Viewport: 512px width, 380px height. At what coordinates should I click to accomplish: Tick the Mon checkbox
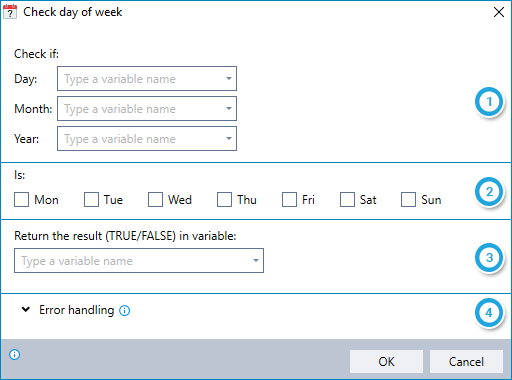point(21,200)
